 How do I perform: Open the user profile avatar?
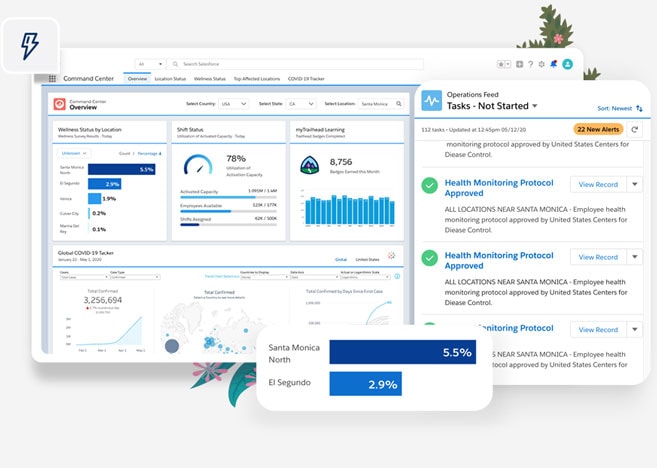pos(567,64)
